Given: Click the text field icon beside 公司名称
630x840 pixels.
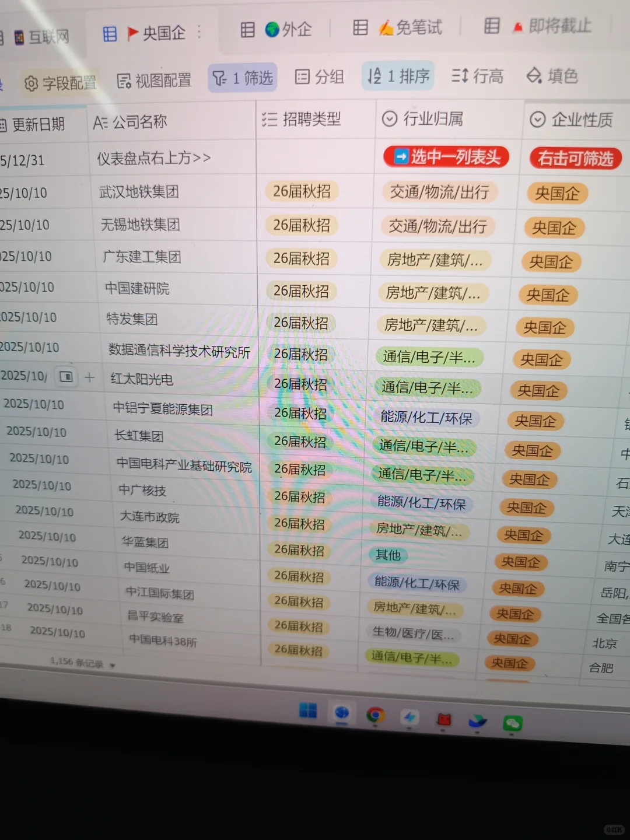Looking at the screenshot, I should [x=100, y=121].
